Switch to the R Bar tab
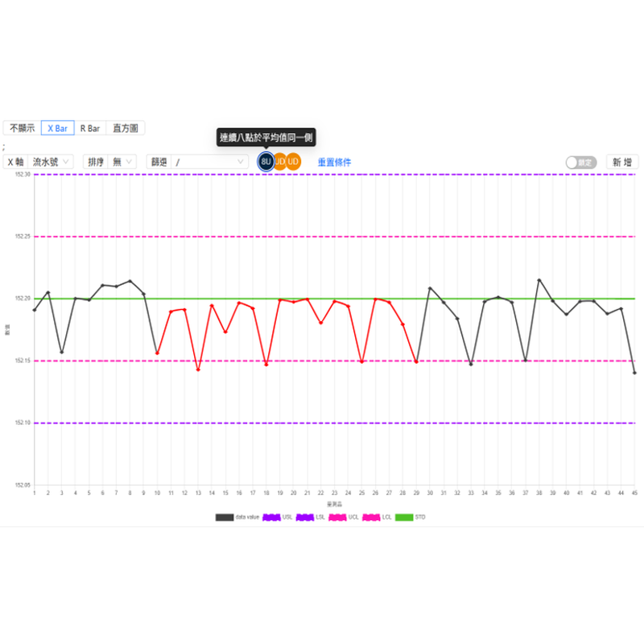This screenshot has height=644, width=644. [x=90, y=128]
